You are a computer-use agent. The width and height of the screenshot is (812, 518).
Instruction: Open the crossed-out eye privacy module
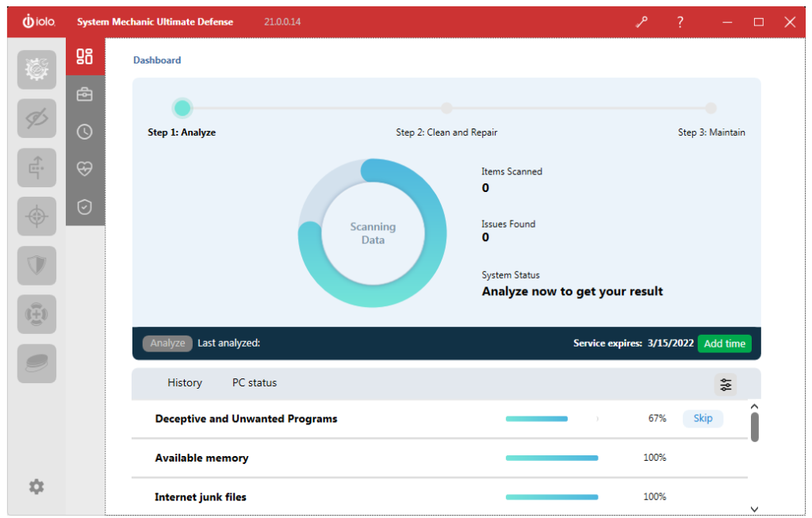click(x=37, y=119)
